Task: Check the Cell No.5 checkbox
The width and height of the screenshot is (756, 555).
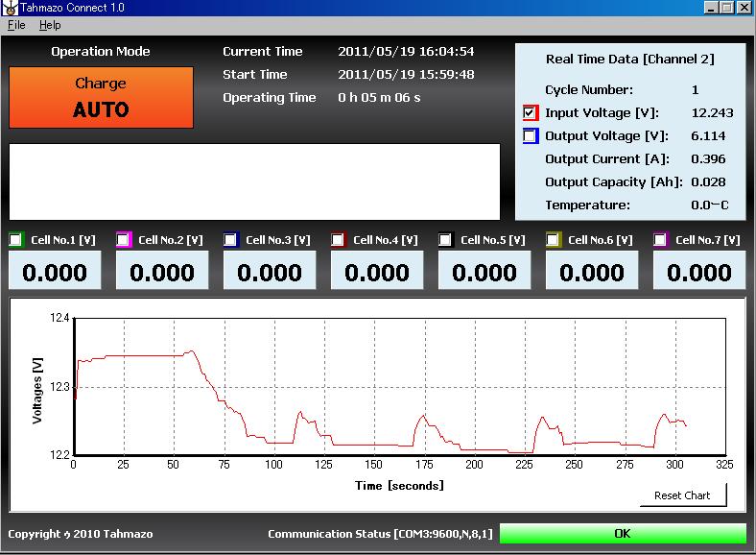Action: [446, 240]
